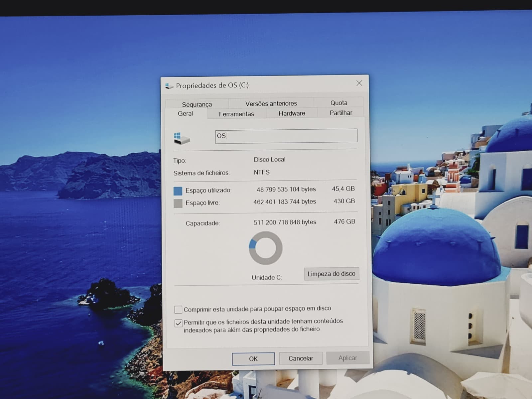Click the Aplicar button
Viewport: 532px width, 399px height.
point(348,358)
